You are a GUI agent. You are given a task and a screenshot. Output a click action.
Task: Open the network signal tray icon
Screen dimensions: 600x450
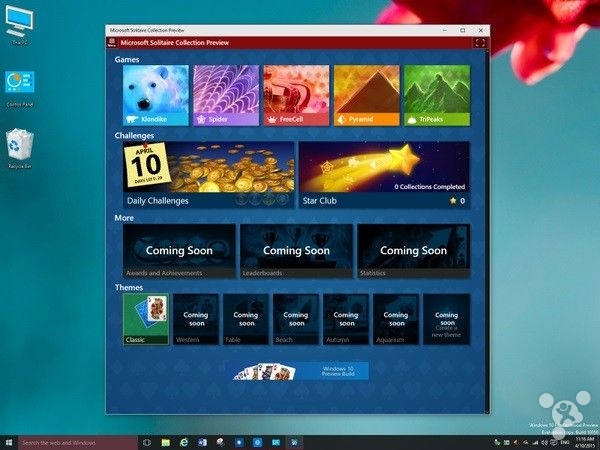(535, 443)
